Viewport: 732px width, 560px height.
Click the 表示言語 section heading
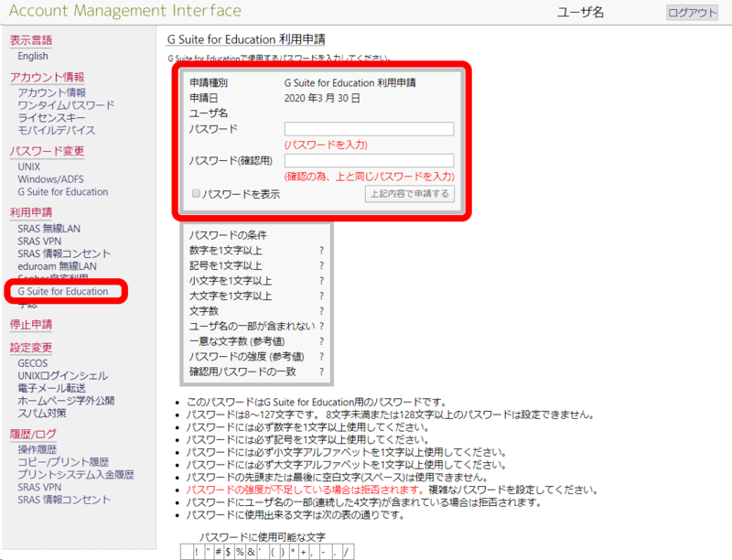31,40
